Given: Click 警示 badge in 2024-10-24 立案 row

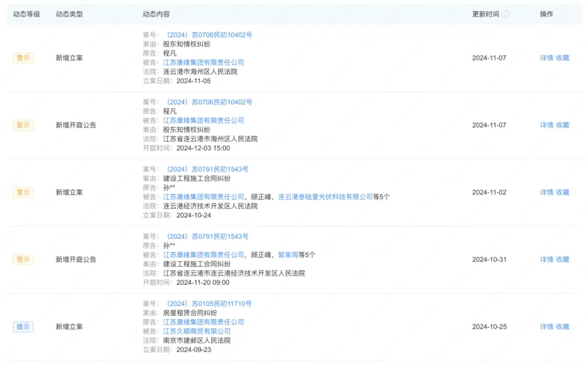Looking at the screenshot, I should tap(23, 192).
